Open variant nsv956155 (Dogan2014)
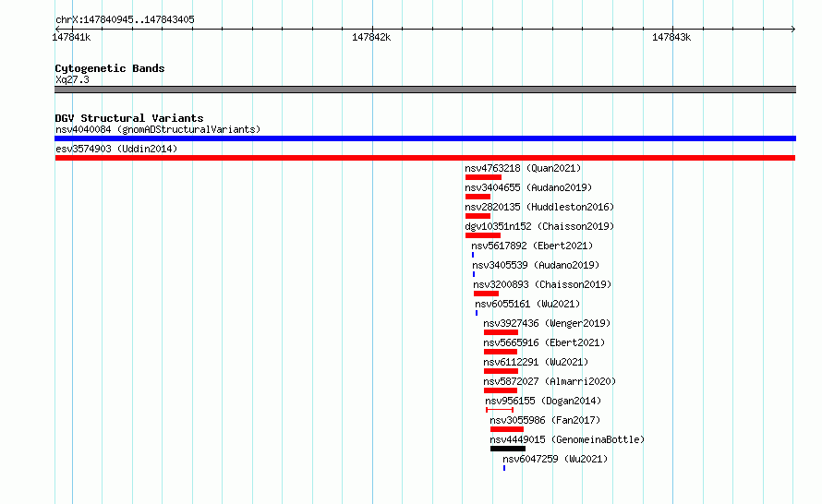This screenshot has width=822, height=504. (x=542, y=401)
